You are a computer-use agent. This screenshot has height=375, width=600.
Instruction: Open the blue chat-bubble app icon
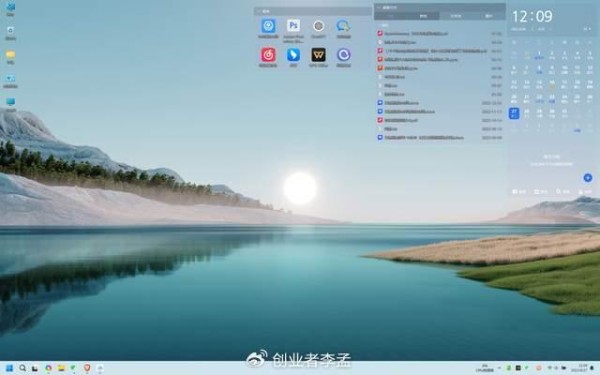coord(344,26)
